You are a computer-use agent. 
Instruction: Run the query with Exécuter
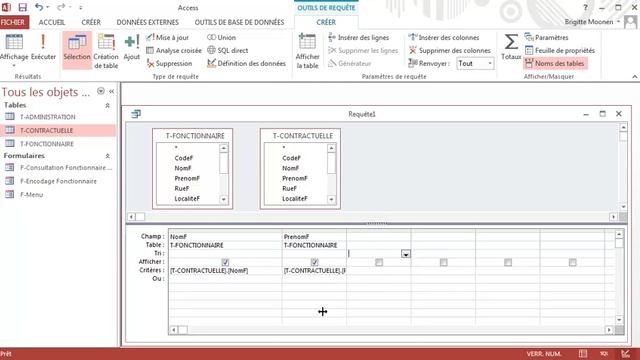(x=43, y=48)
